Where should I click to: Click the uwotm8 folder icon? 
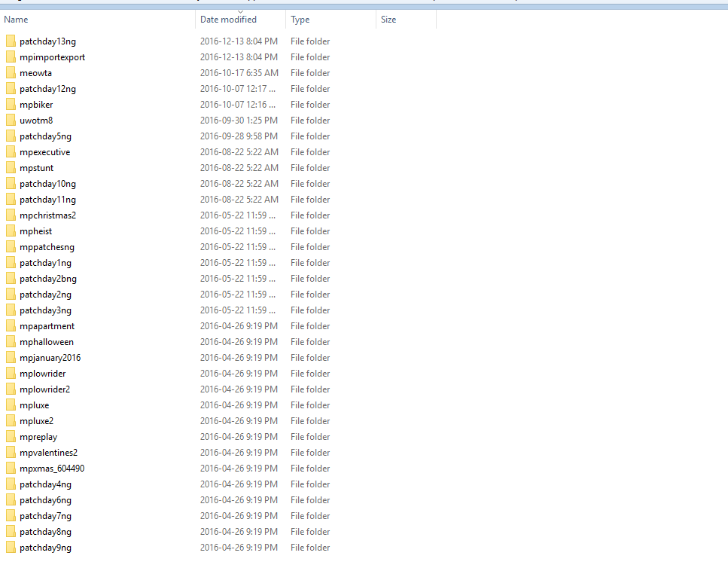click(11, 121)
